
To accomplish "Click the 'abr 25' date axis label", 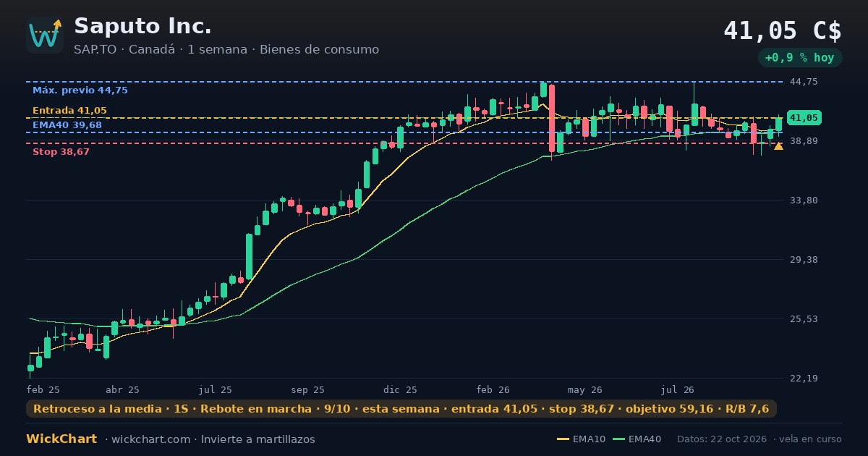I will pos(122,389).
